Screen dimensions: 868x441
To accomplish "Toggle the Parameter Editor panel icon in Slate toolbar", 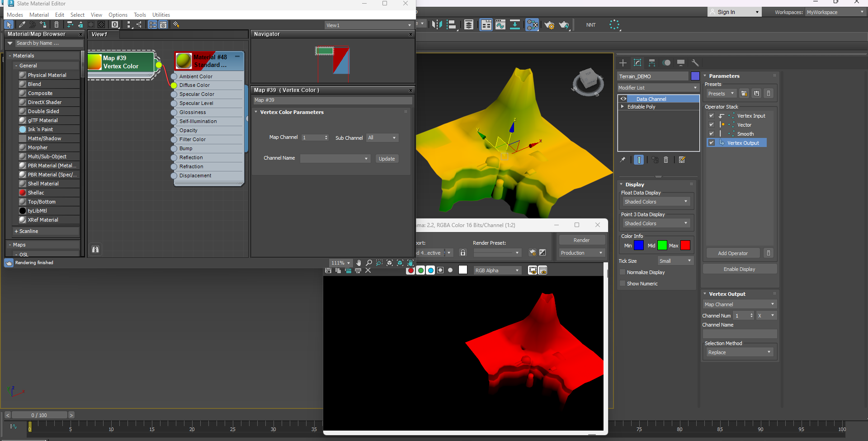I will pos(163,25).
